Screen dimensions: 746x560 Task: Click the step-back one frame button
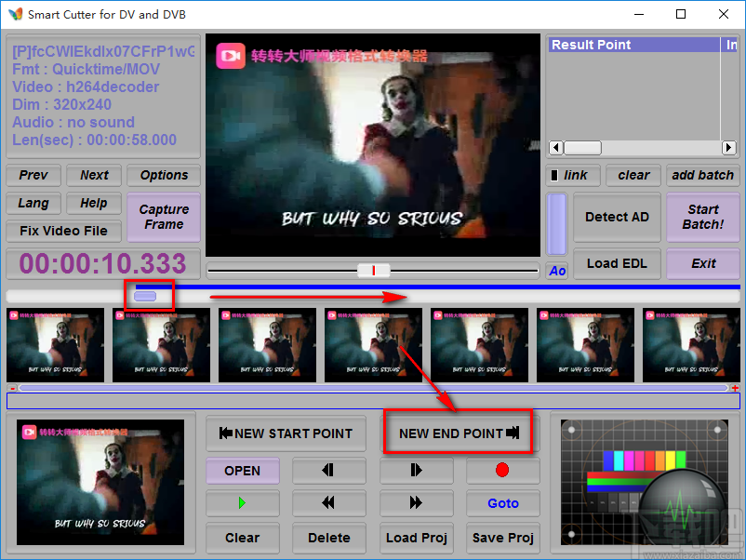328,471
